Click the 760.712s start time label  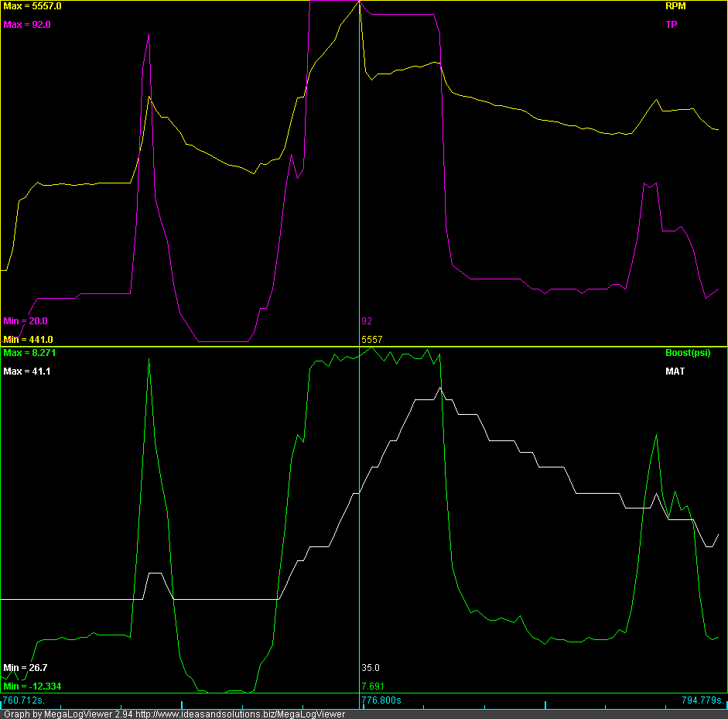tap(23, 700)
